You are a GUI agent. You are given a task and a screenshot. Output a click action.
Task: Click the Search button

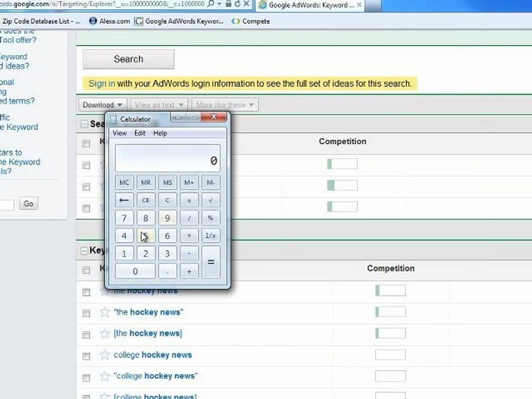pos(129,59)
